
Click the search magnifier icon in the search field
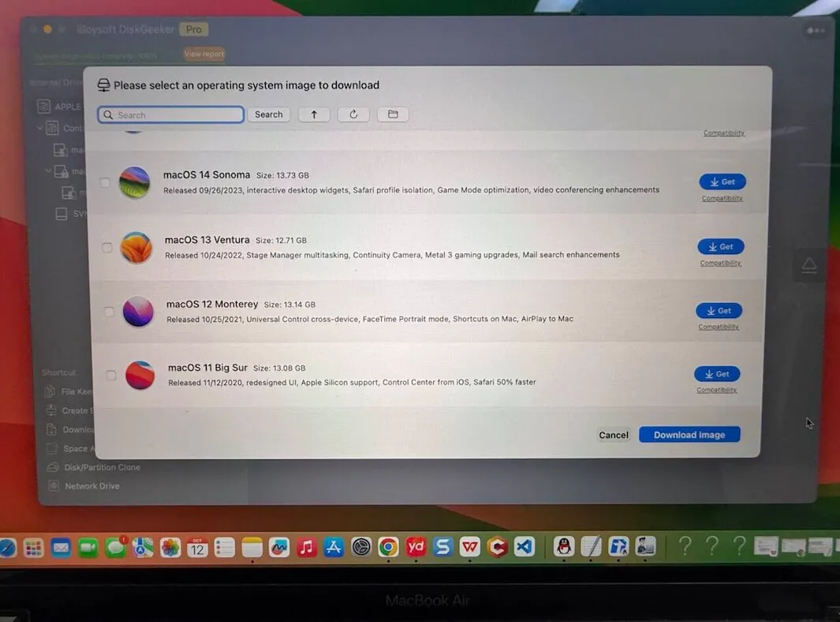click(x=108, y=114)
